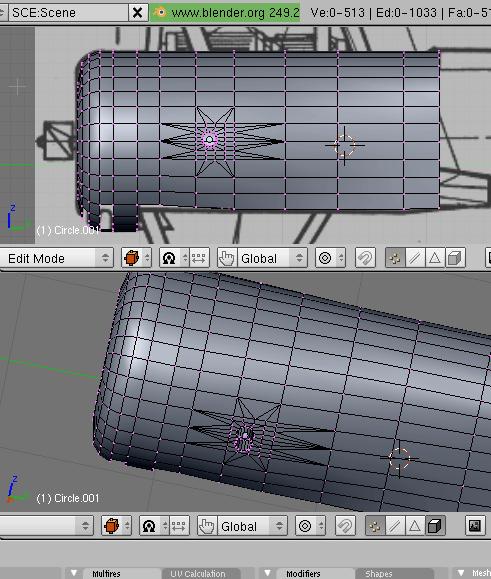Open the draw type cube menu in the upper viewport
Viewport: 491px width, 579px height.
pos(136,258)
